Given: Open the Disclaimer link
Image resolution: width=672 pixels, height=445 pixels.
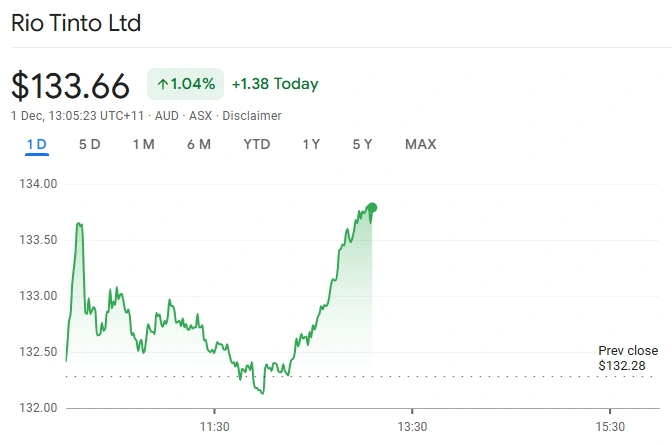Looking at the screenshot, I should click(x=252, y=116).
